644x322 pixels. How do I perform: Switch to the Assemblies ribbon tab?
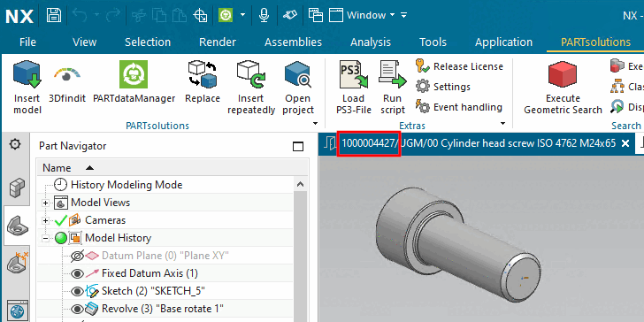[x=294, y=42]
